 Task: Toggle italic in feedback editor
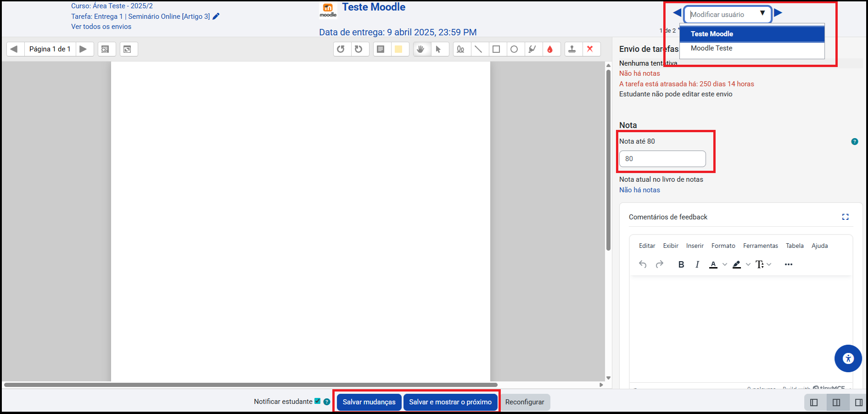click(697, 264)
